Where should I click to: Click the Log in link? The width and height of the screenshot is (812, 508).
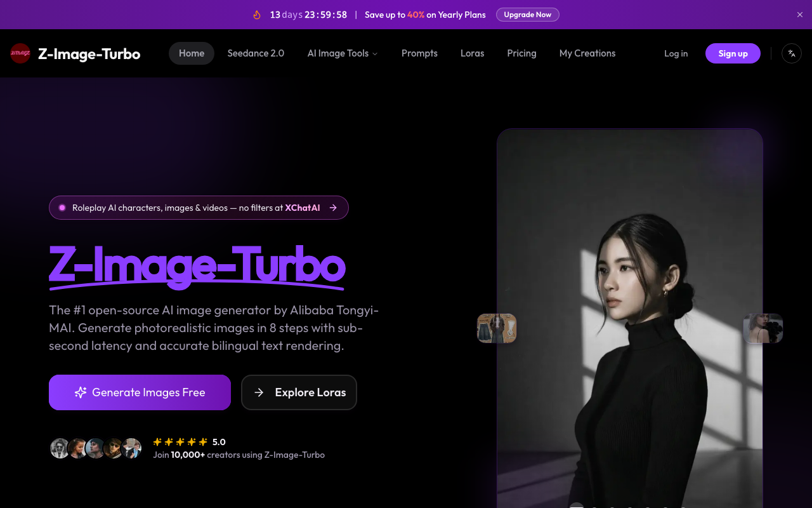pyautogui.click(x=676, y=53)
